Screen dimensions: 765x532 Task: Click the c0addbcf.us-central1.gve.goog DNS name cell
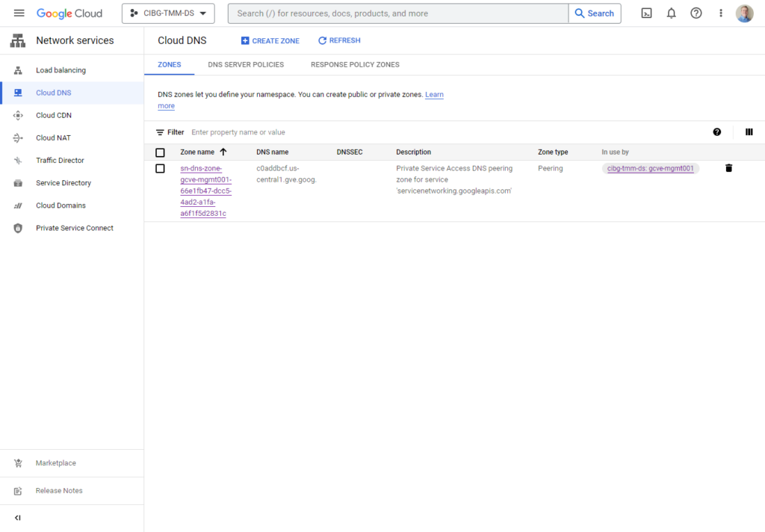[286, 174]
